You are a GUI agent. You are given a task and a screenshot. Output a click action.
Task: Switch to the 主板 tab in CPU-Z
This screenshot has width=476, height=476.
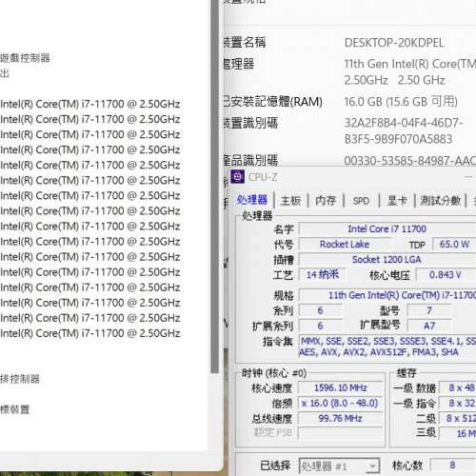(290, 201)
